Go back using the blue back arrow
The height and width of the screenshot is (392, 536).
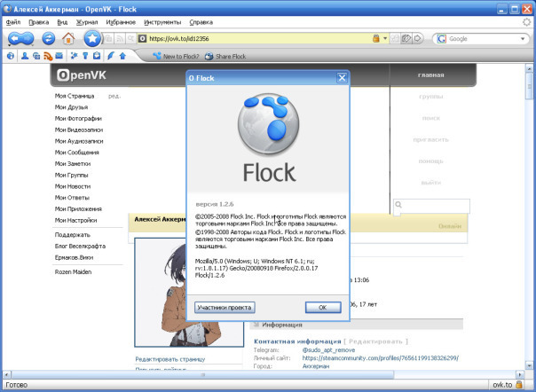(x=16, y=39)
